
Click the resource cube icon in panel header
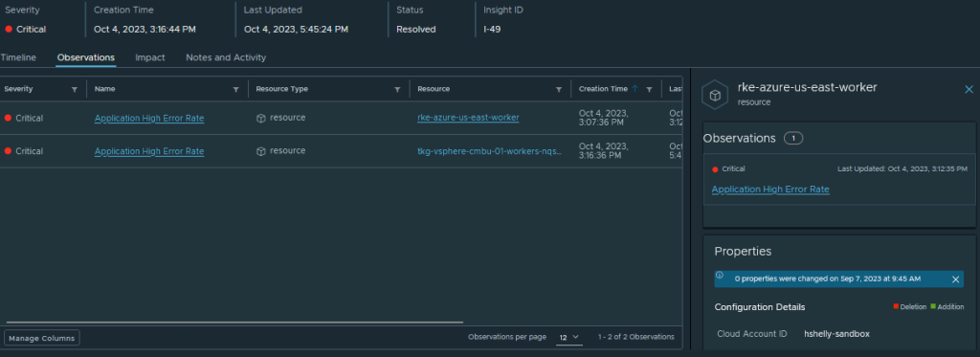(715, 95)
